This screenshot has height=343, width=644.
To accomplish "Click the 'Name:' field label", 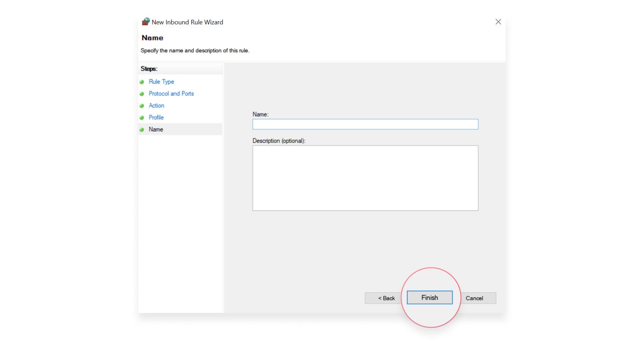I will [260, 114].
